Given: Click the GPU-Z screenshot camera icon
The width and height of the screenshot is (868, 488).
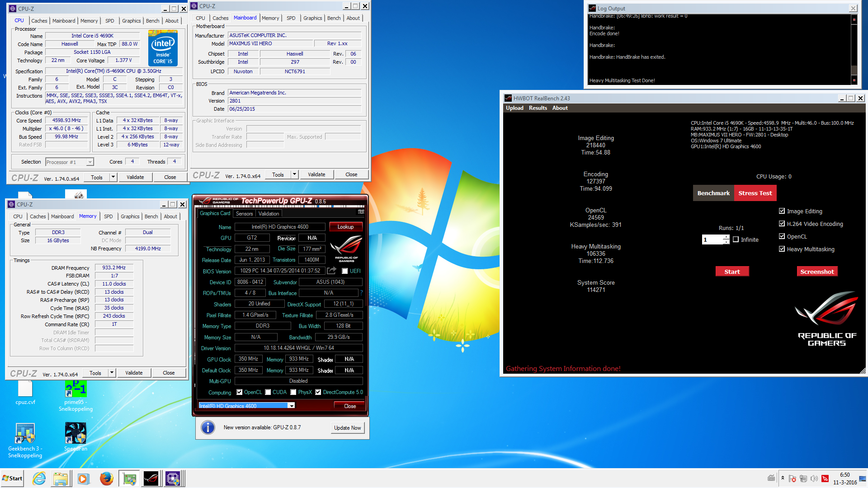Looking at the screenshot, I should coord(361,212).
